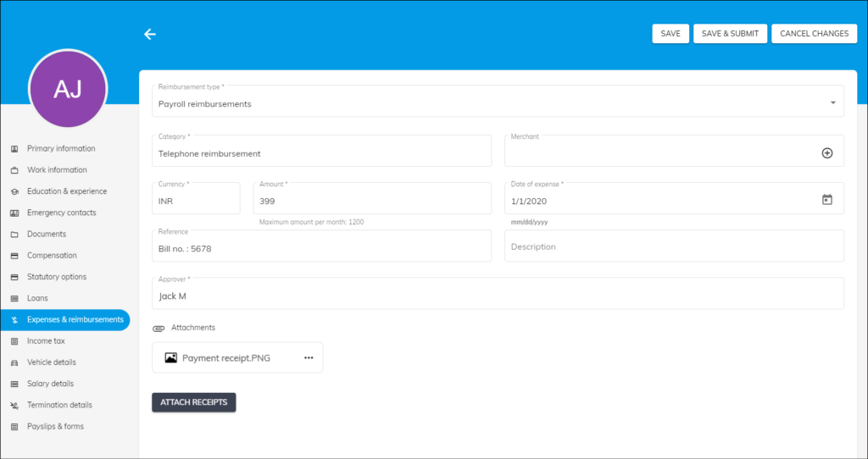The image size is (868, 459).
Task: Navigate to Documents
Action: coord(47,235)
